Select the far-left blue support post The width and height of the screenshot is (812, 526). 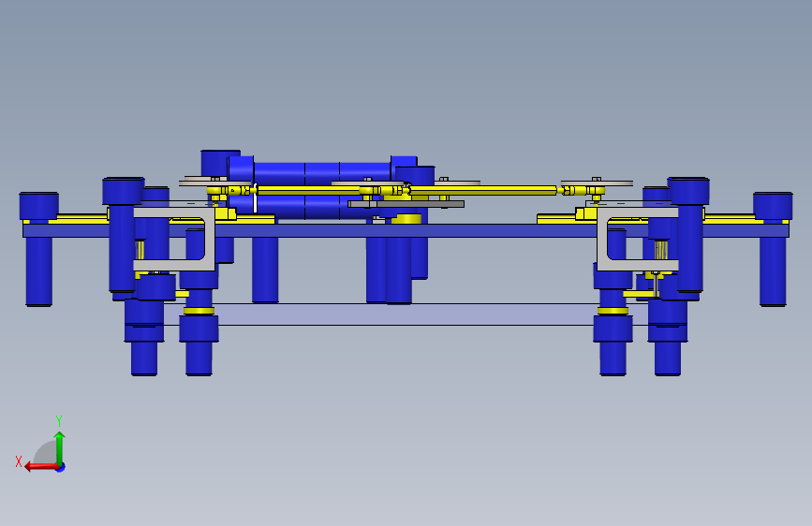[x=38, y=250]
